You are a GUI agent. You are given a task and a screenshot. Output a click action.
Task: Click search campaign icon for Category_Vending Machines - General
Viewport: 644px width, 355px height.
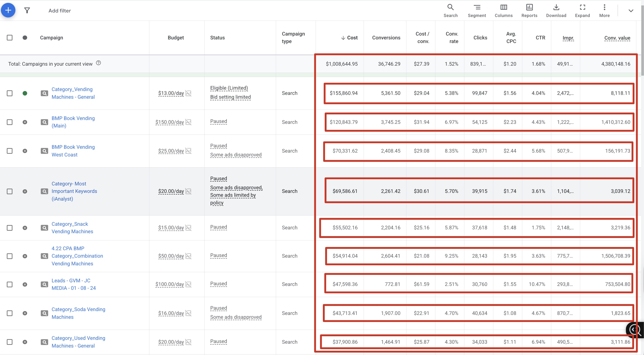(44, 93)
